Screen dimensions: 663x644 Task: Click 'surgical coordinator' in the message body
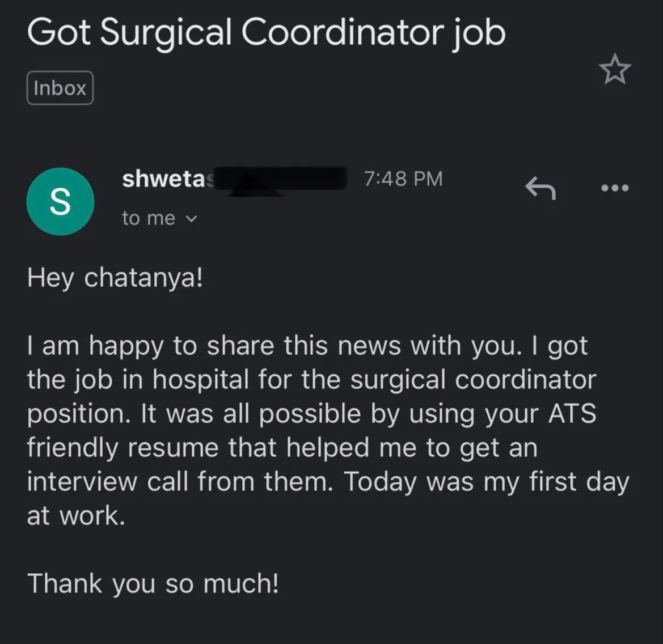(472, 380)
